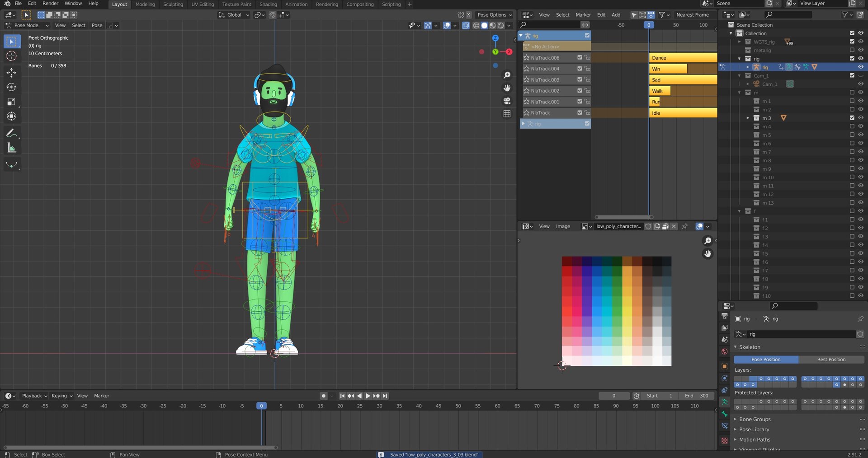
Task: Activate the Move tool
Action: pyautogui.click(x=12, y=73)
